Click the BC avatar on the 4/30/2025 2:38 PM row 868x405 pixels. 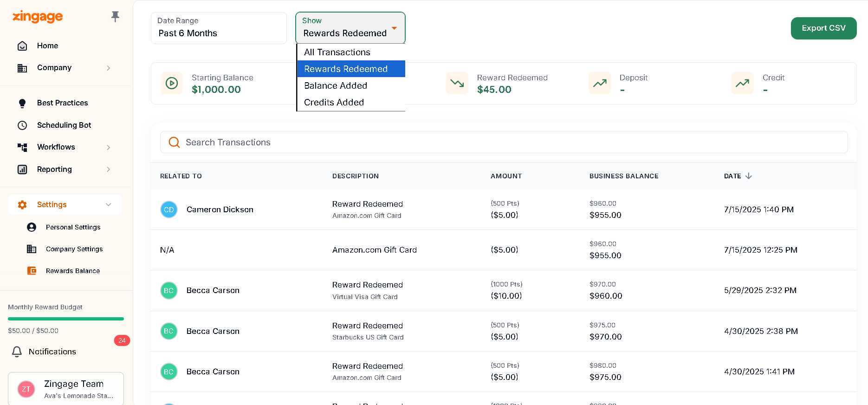click(169, 331)
